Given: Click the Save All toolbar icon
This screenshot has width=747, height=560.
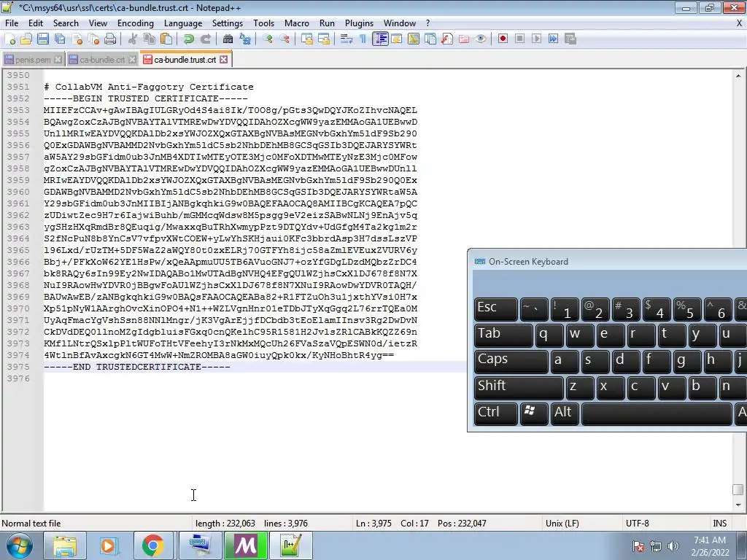Looking at the screenshot, I should (60, 39).
